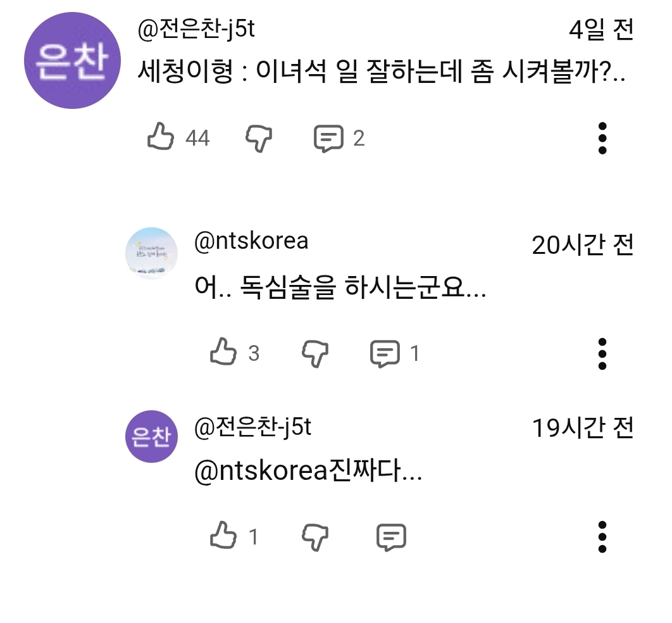Viewport: 672px width, 623px height.
Task: Open more options for the @ntskorea reply
Action: [602, 353]
